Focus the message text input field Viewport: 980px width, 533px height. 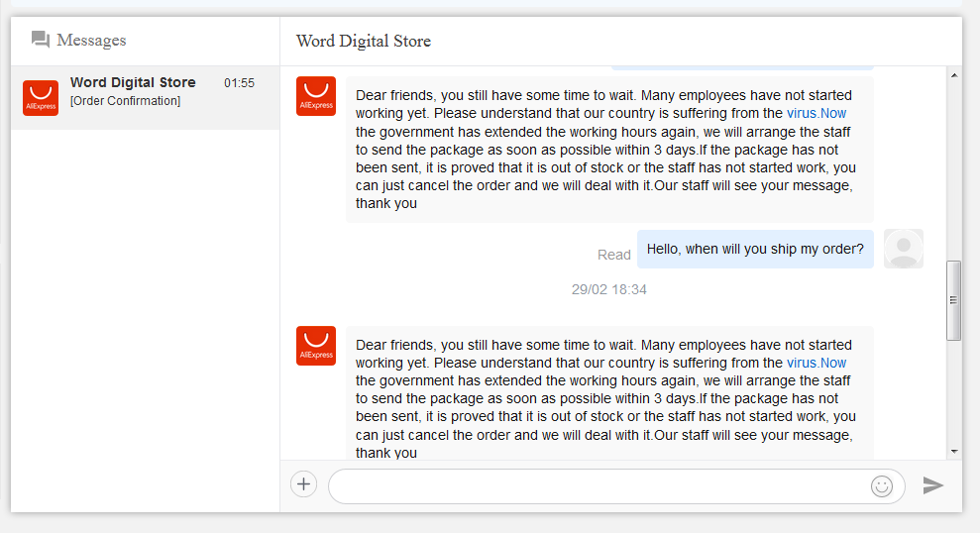616,486
